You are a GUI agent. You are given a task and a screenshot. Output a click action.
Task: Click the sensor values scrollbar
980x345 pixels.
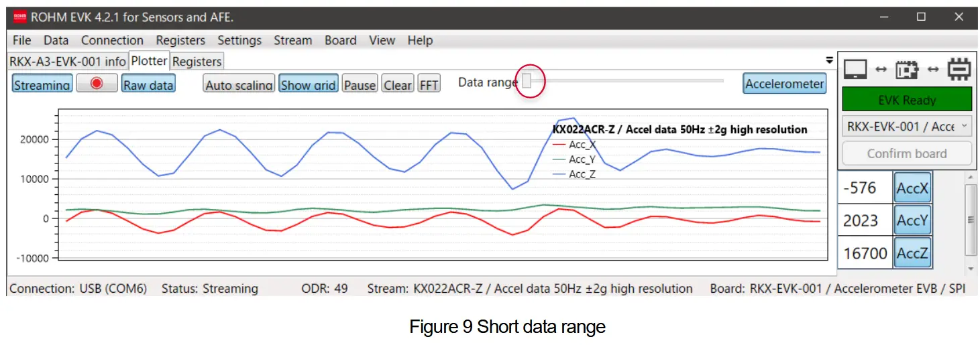tap(970, 220)
